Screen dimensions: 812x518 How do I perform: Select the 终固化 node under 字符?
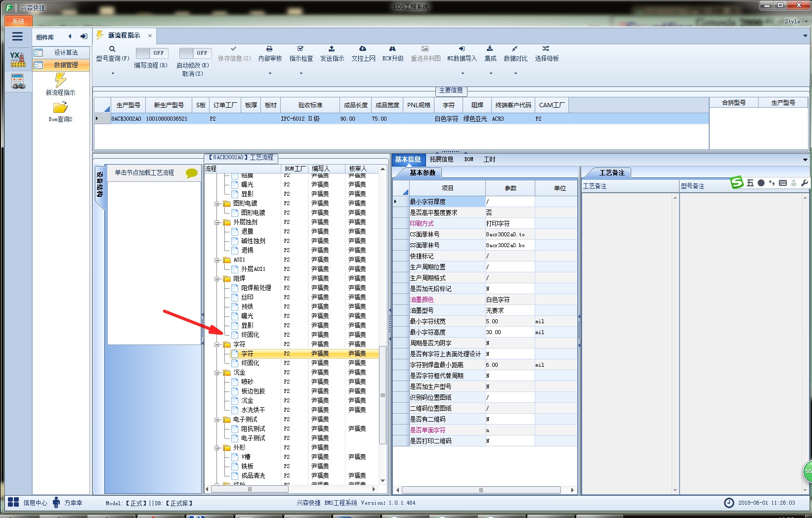tap(250, 363)
